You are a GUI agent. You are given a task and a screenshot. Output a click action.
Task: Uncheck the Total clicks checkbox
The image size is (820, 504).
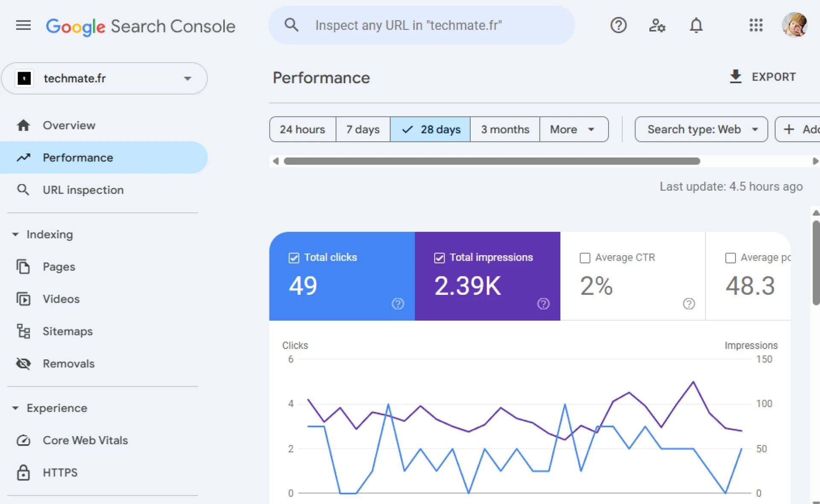pyautogui.click(x=294, y=258)
